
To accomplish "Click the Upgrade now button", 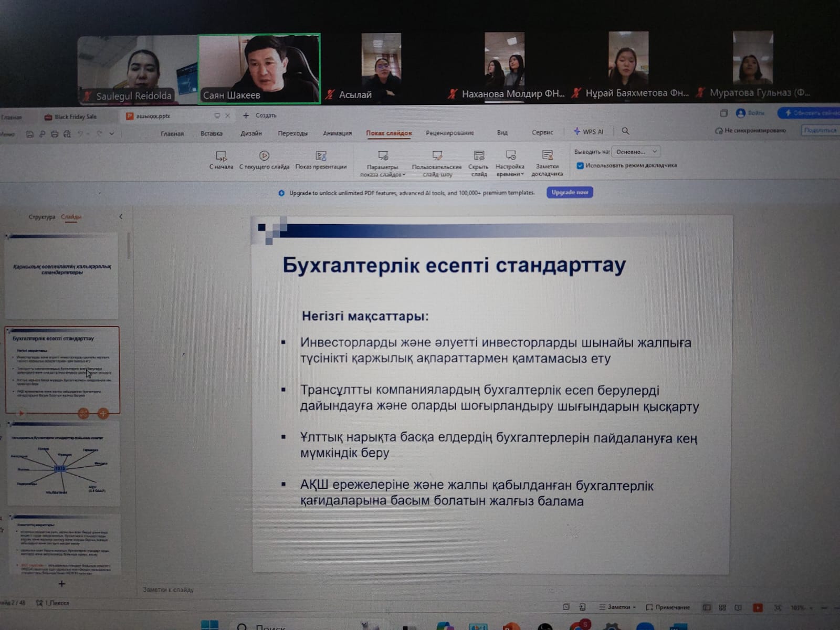I will click(570, 193).
